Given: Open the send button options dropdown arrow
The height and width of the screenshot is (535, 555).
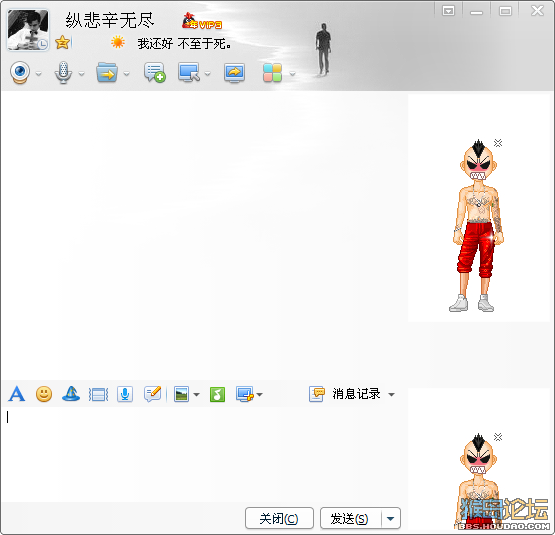Looking at the screenshot, I should point(391,519).
